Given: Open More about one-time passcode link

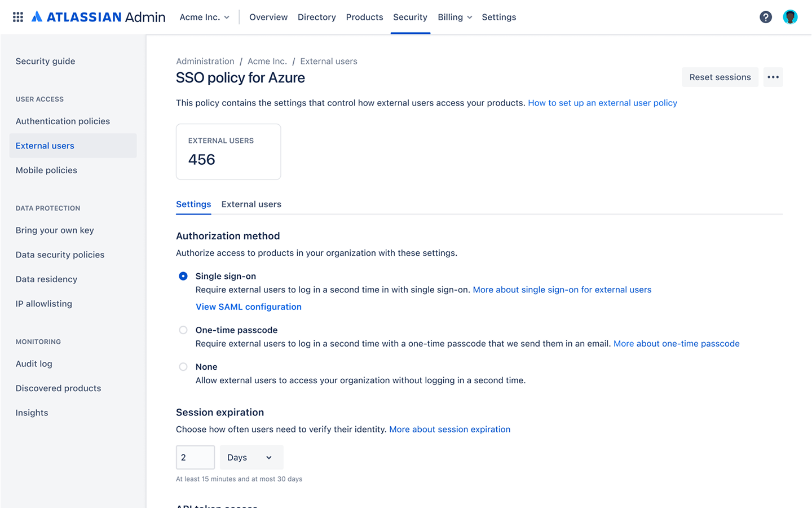Looking at the screenshot, I should (x=676, y=344).
